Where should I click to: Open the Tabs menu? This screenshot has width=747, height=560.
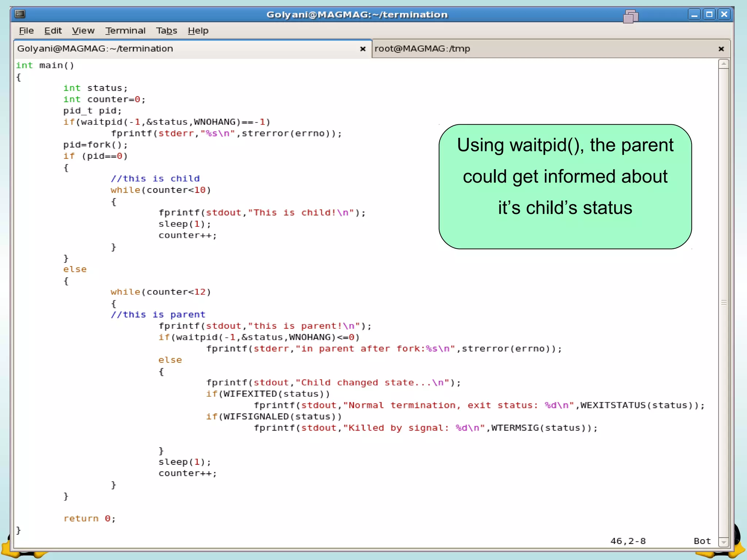(167, 31)
